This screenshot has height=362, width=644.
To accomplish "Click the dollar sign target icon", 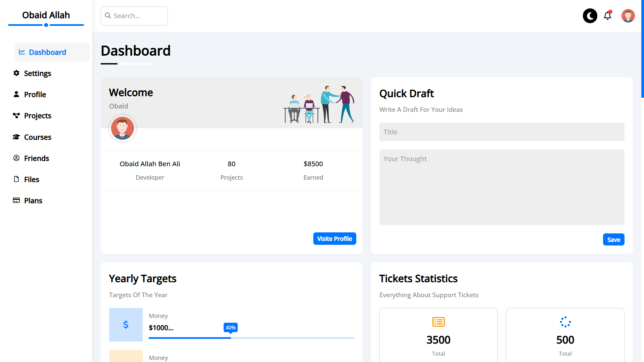I will 126,325.
